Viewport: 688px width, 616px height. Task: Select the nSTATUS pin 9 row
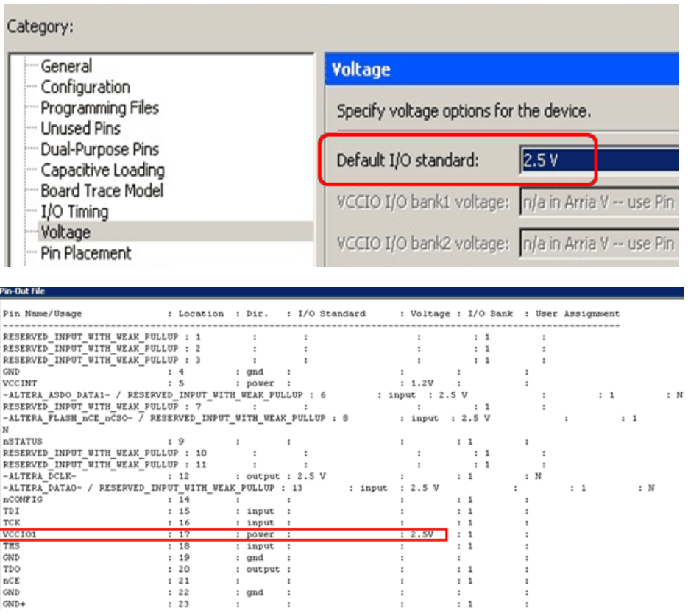point(221,441)
